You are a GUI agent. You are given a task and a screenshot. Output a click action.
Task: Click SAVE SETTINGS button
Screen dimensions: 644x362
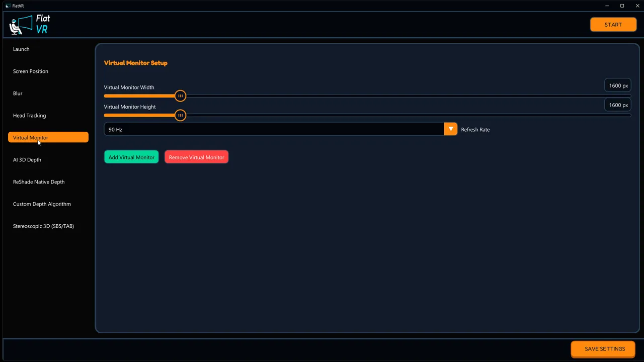605,349
